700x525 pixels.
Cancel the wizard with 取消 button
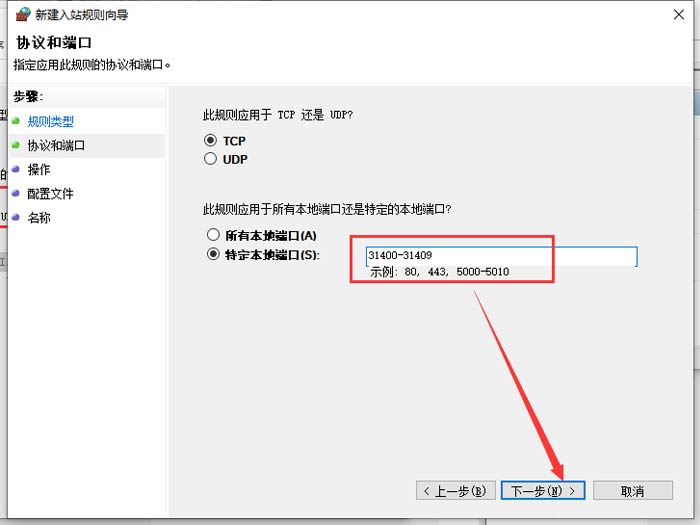(633, 491)
